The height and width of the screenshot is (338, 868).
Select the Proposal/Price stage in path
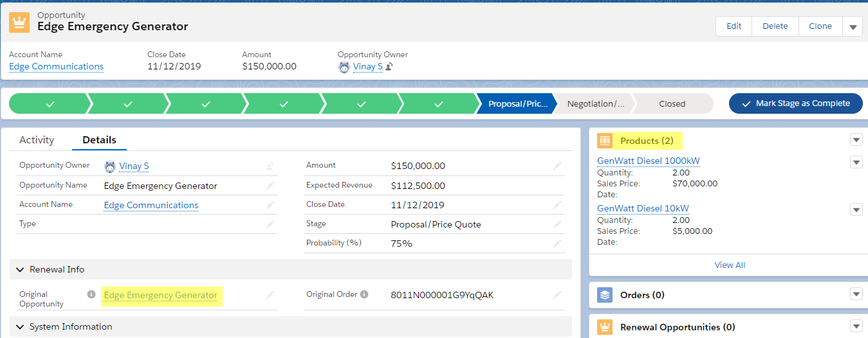click(517, 103)
